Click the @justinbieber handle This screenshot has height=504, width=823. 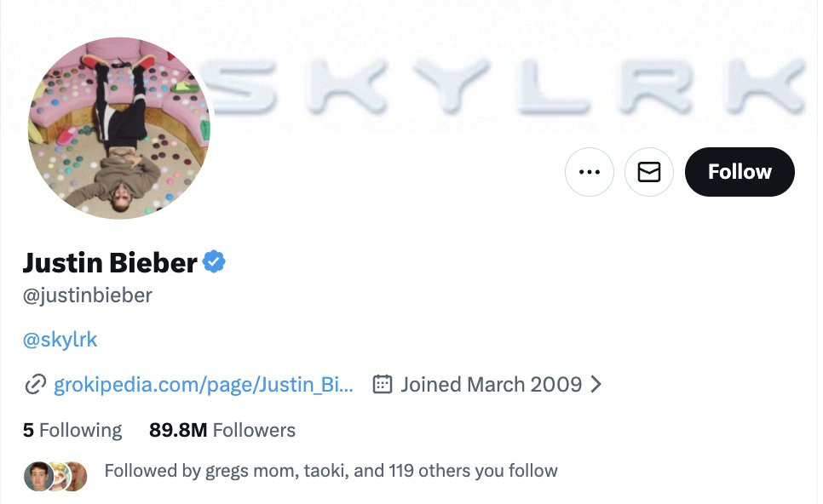[x=87, y=295]
